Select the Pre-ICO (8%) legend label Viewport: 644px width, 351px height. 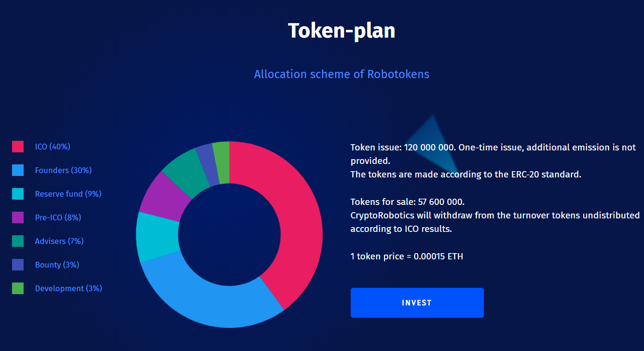58,217
